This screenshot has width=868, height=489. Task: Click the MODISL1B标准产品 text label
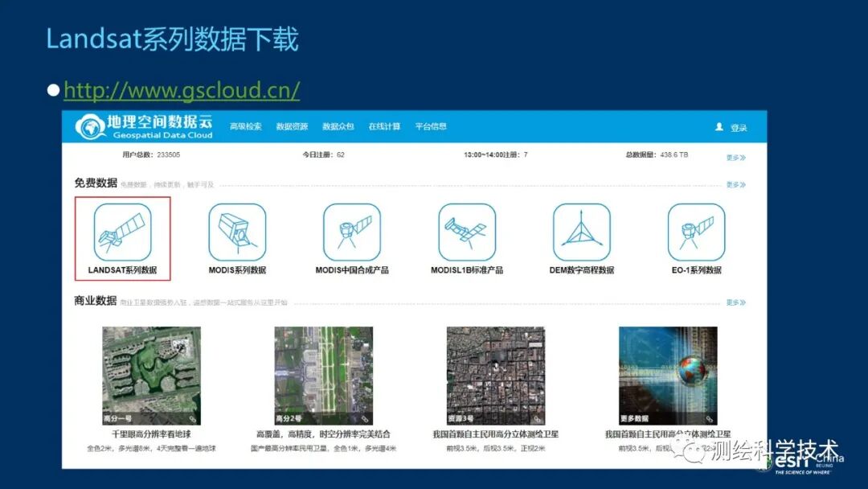(x=467, y=270)
